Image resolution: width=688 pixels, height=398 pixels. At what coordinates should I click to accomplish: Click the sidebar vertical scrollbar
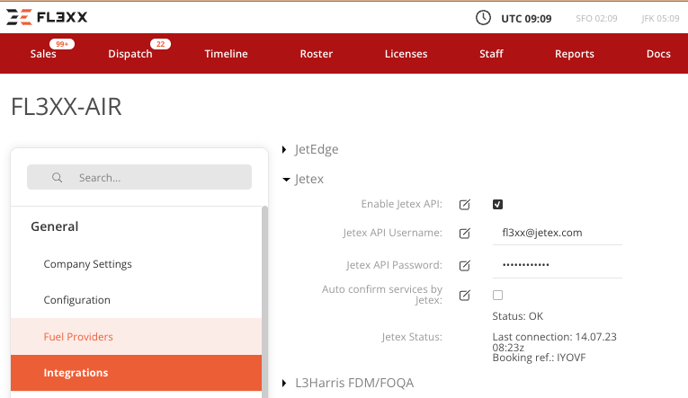pos(265,302)
